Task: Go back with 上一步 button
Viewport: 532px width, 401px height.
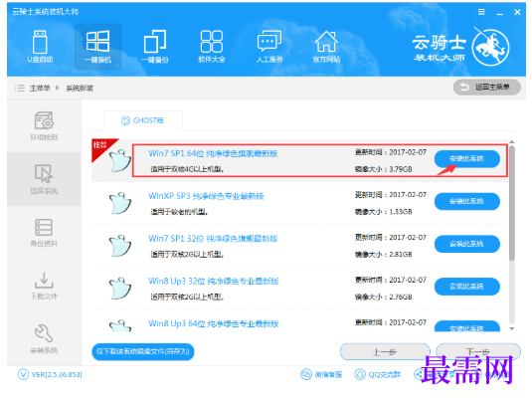Action: pyautogui.click(x=385, y=352)
